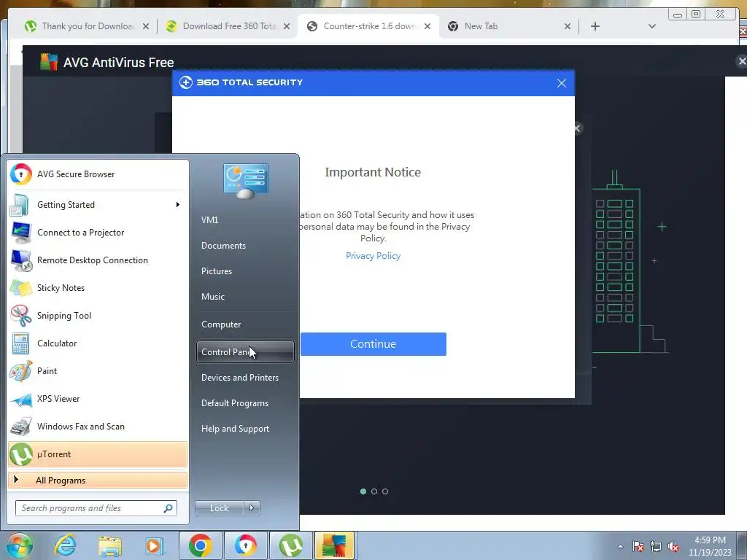
Task: Open Devices and Printers
Action: [245, 378]
